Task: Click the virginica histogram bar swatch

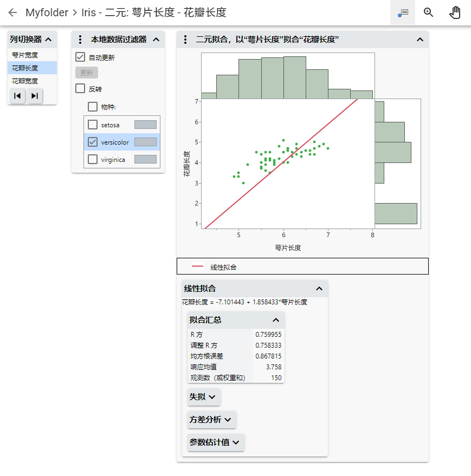Action: tap(146, 159)
